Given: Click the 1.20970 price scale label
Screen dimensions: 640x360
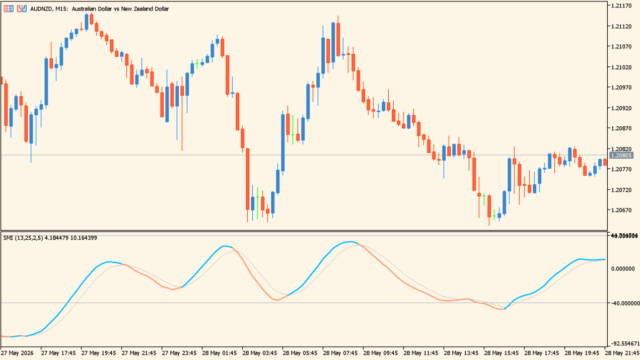Looking at the screenshot, I should pos(621,88).
